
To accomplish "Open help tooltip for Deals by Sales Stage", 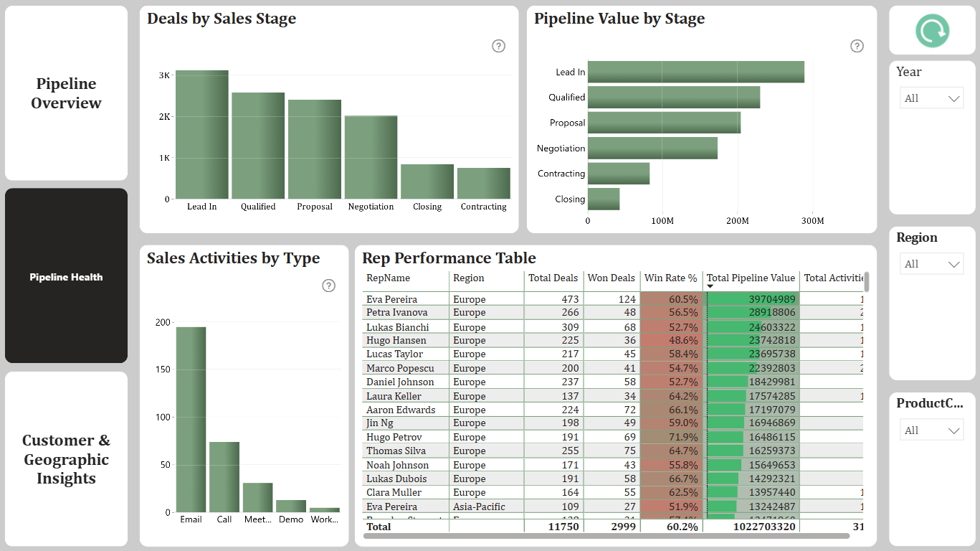I will [499, 46].
